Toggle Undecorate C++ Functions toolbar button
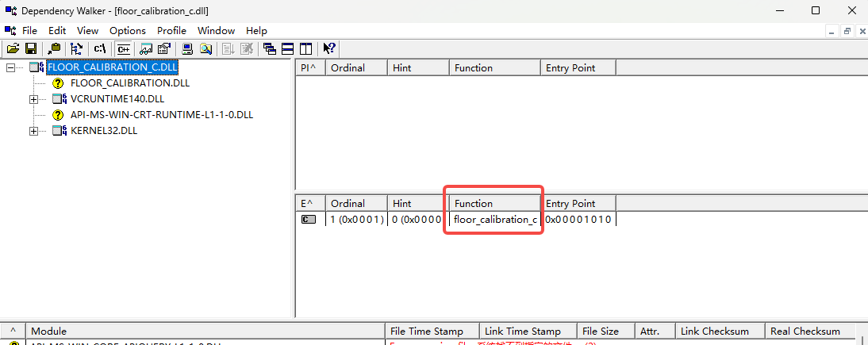 tap(124, 48)
